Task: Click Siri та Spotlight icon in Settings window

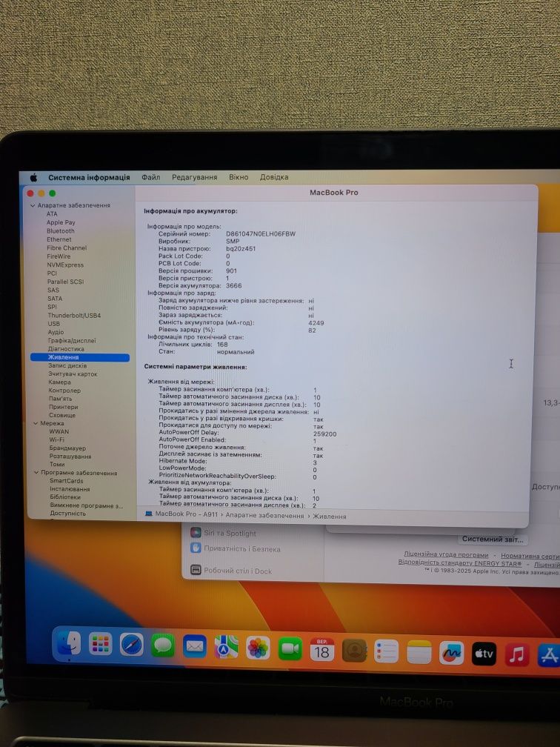Action: 196,532
